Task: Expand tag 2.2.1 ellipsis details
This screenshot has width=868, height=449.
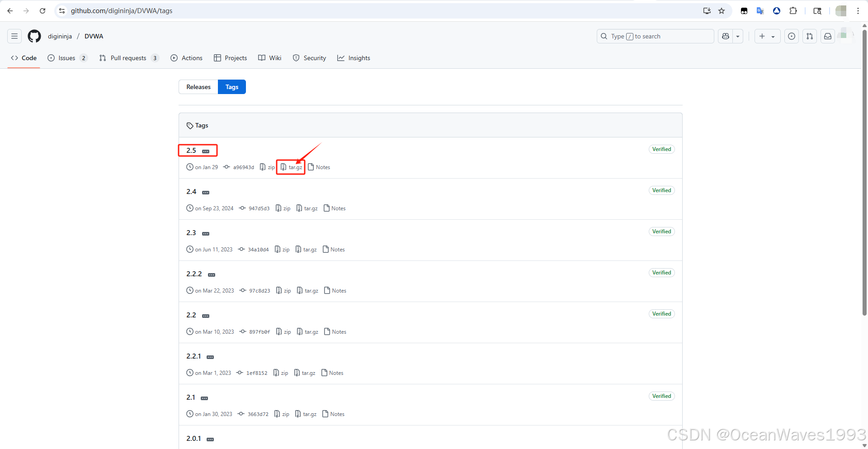Action: coord(210,357)
